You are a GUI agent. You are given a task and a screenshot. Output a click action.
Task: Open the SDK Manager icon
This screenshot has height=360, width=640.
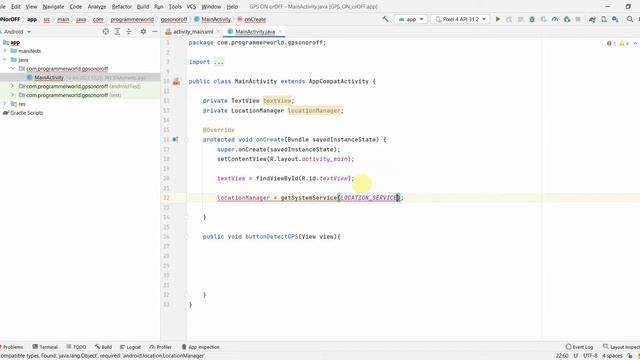[615, 19]
